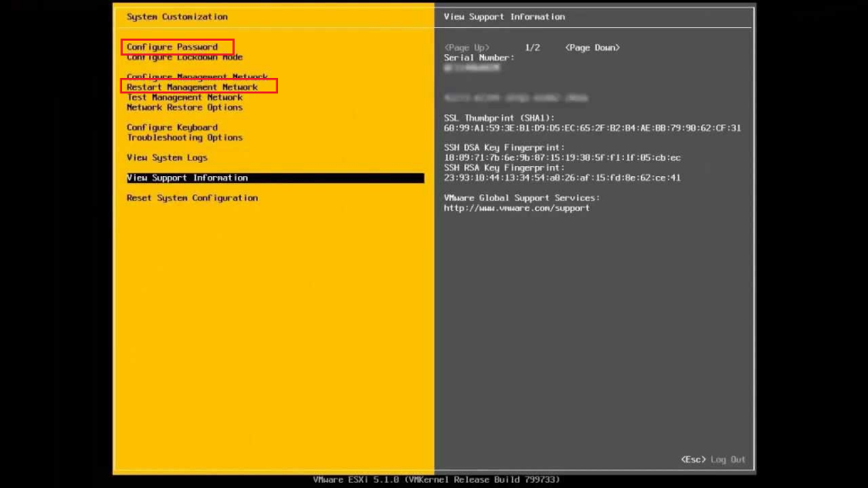Click the VMware ESXi 5.1.0 build footer
Image resolution: width=868 pixels, height=488 pixels.
(x=437, y=480)
